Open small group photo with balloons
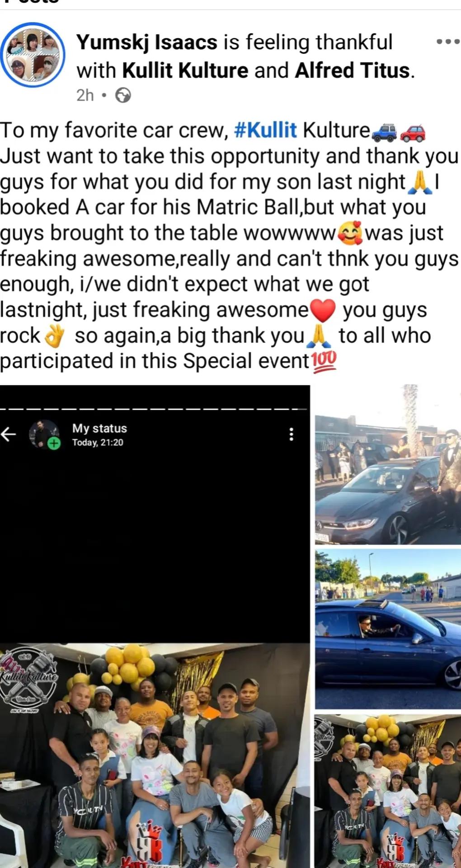This screenshot has height=868, width=461. 388,791
